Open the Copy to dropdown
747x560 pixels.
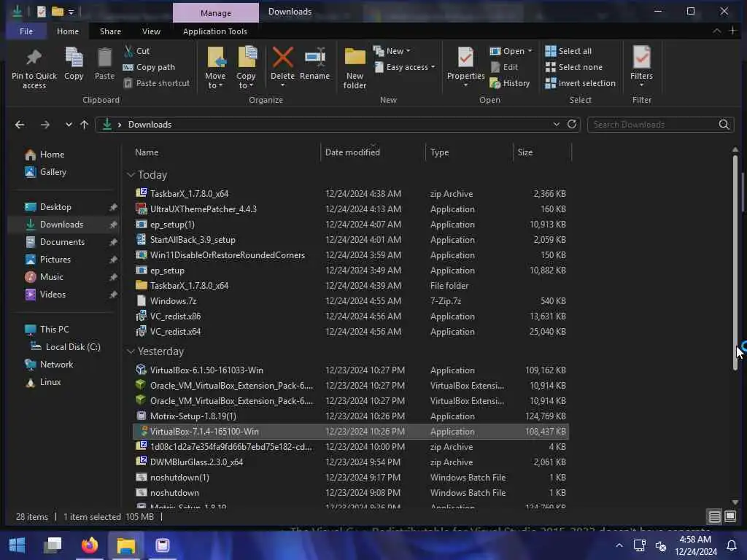[246, 86]
